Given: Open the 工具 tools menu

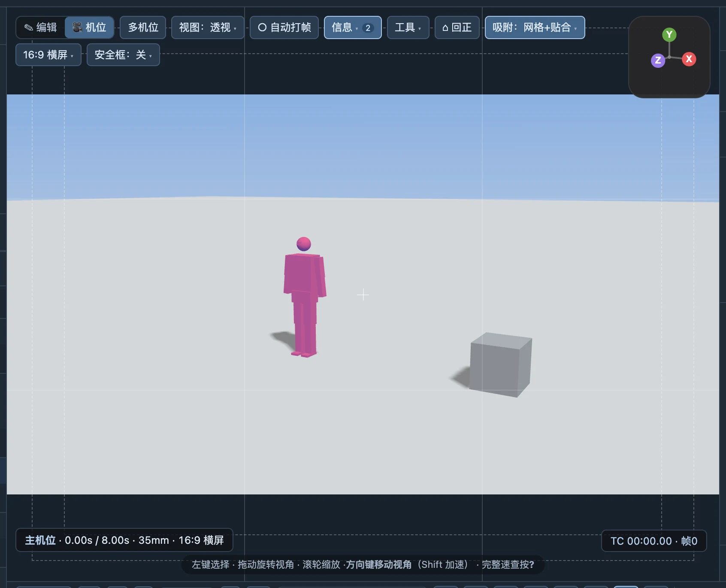Looking at the screenshot, I should point(408,27).
